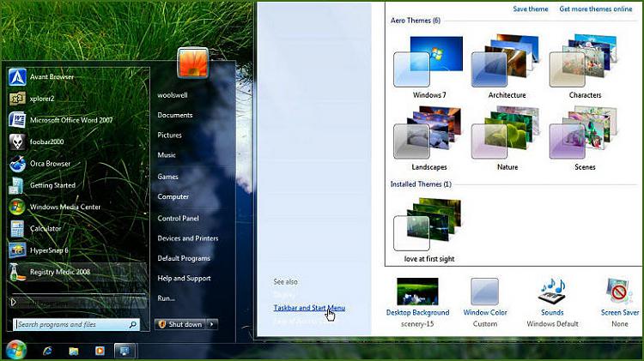Expand All Programs arrow
Screen dimensions: 644x361
13,303
